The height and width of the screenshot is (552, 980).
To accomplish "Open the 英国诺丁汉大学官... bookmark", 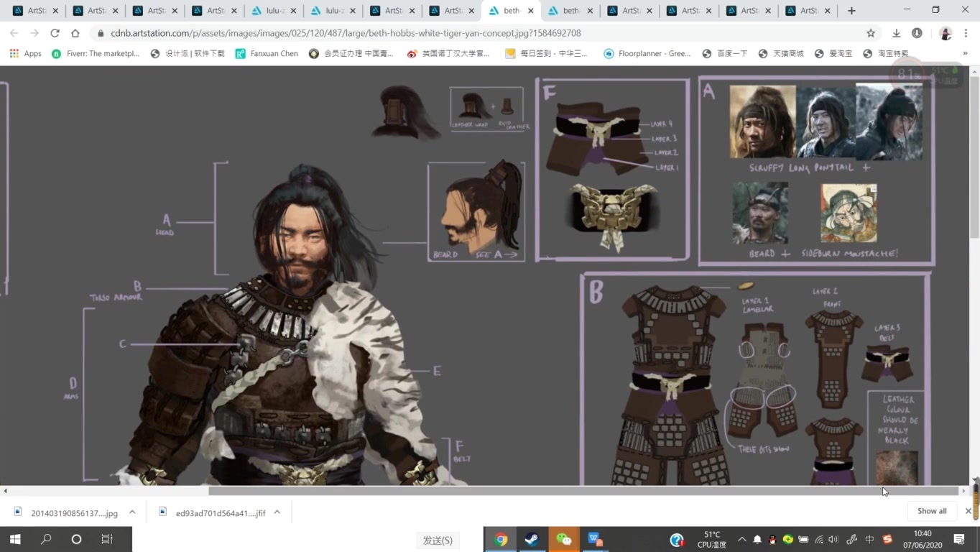I will (x=448, y=53).
